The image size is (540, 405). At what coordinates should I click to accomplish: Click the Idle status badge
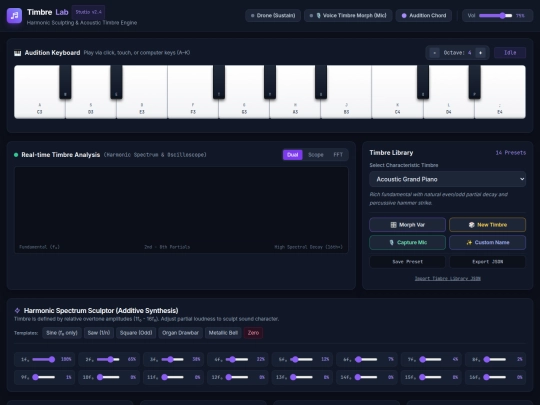(x=510, y=53)
